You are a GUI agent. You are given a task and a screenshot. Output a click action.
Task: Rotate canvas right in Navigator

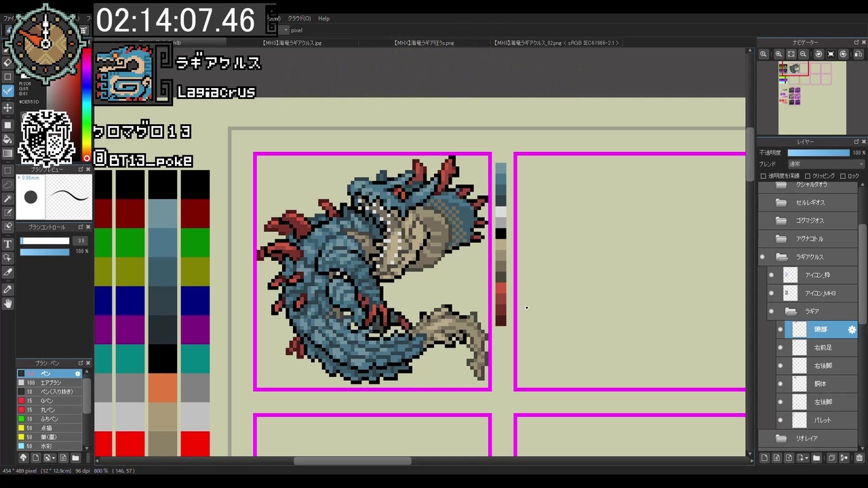(x=843, y=54)
